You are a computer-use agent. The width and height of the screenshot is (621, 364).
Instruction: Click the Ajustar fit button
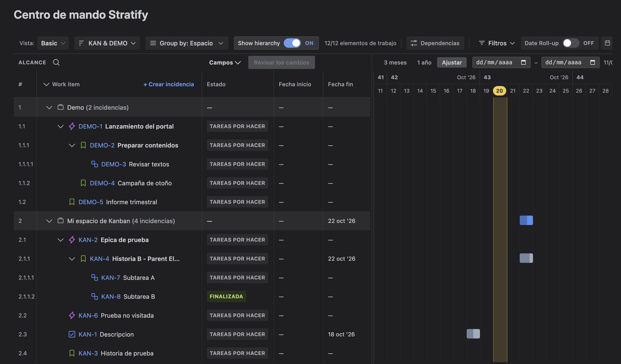coord(452,62)
